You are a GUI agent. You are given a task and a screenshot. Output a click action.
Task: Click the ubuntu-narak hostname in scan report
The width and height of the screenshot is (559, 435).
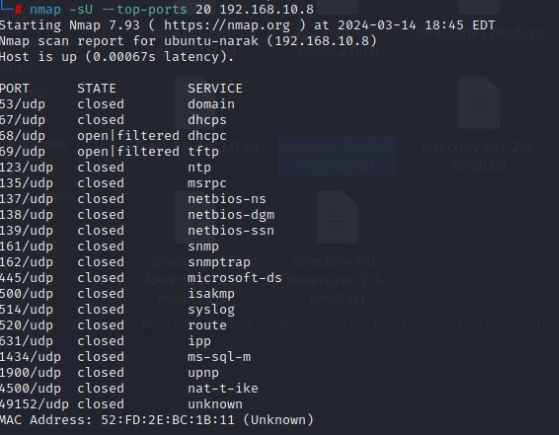point(211,41)
